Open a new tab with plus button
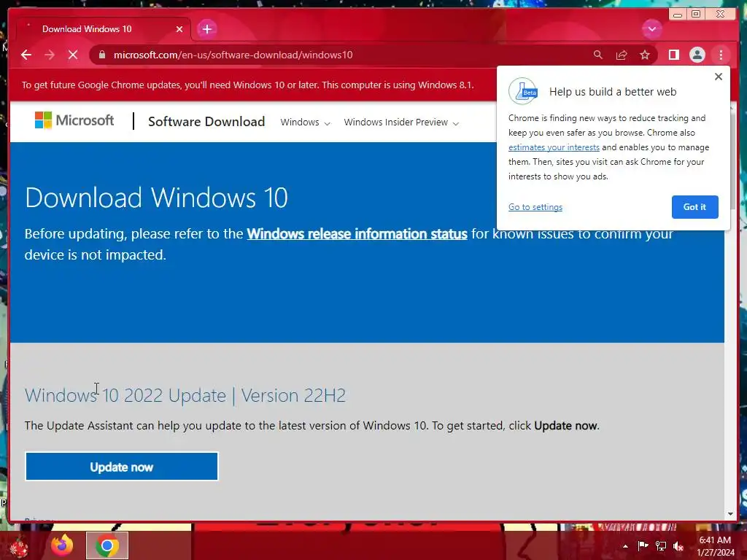 tap(206, 29)
